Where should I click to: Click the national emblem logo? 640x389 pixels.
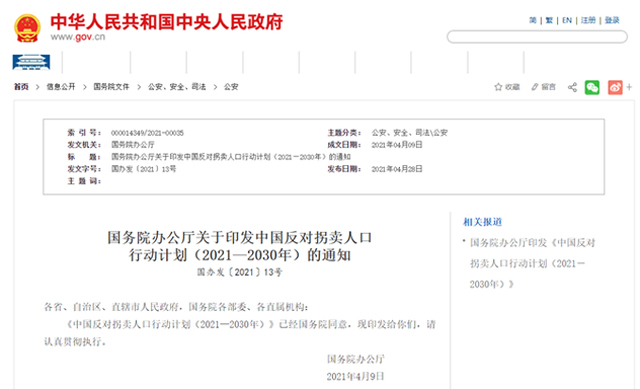[x=27, y=28]
